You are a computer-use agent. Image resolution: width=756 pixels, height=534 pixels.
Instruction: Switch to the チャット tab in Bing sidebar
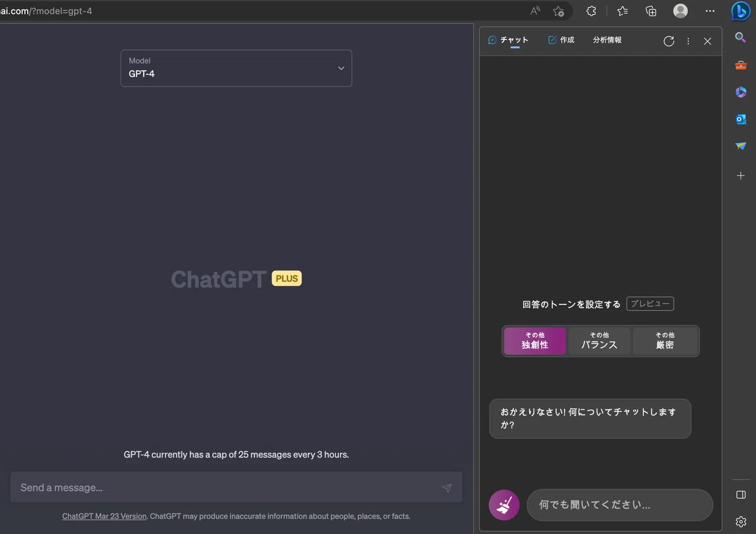pos(508,40)
